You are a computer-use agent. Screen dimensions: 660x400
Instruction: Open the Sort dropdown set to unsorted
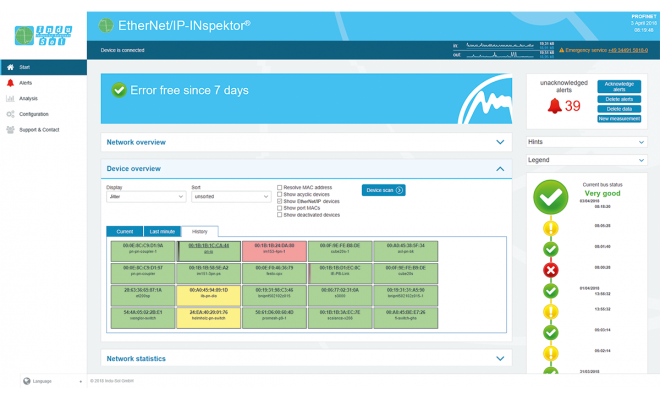(230, 197)
